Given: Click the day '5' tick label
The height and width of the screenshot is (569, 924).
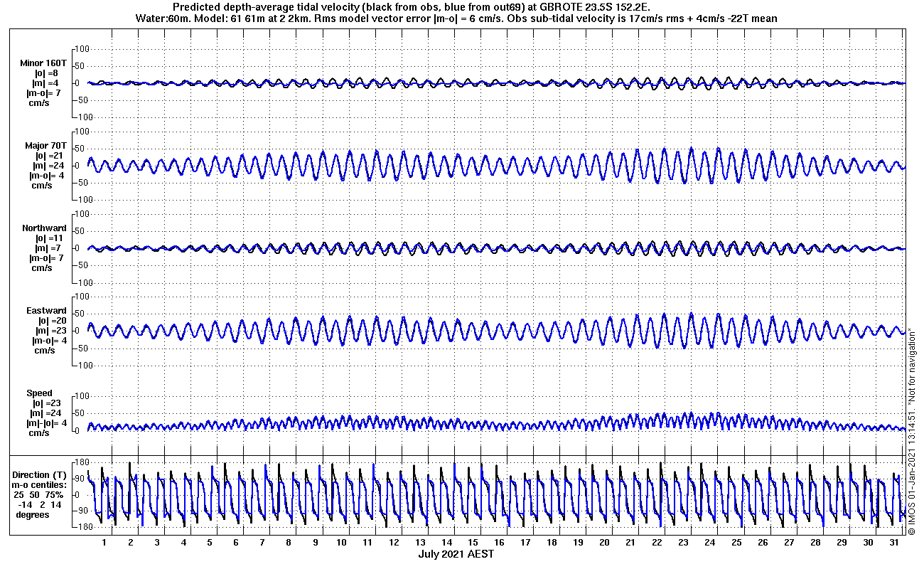Looking at the screenshot, I should 210,542.
